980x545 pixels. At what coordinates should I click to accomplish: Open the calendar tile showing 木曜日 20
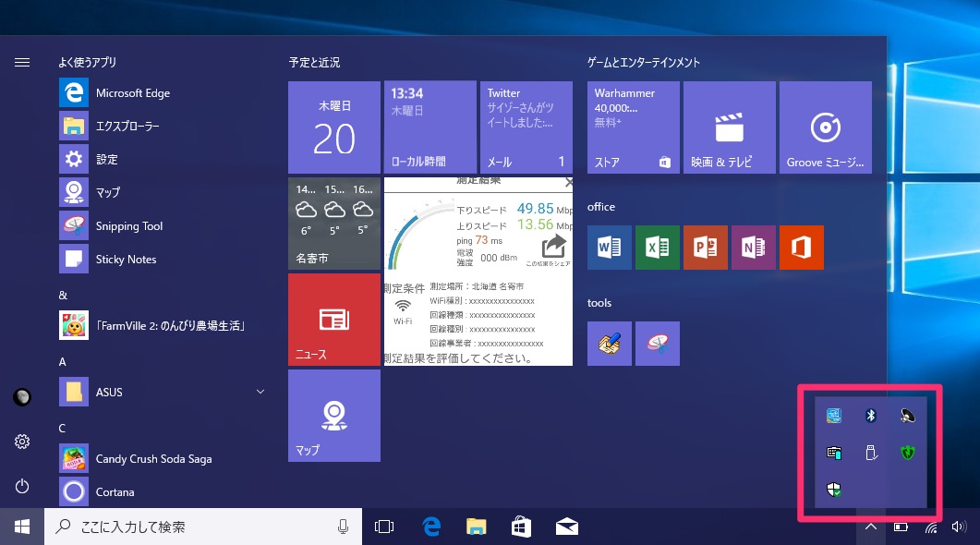pyautogui.click(x=333, y=127)
